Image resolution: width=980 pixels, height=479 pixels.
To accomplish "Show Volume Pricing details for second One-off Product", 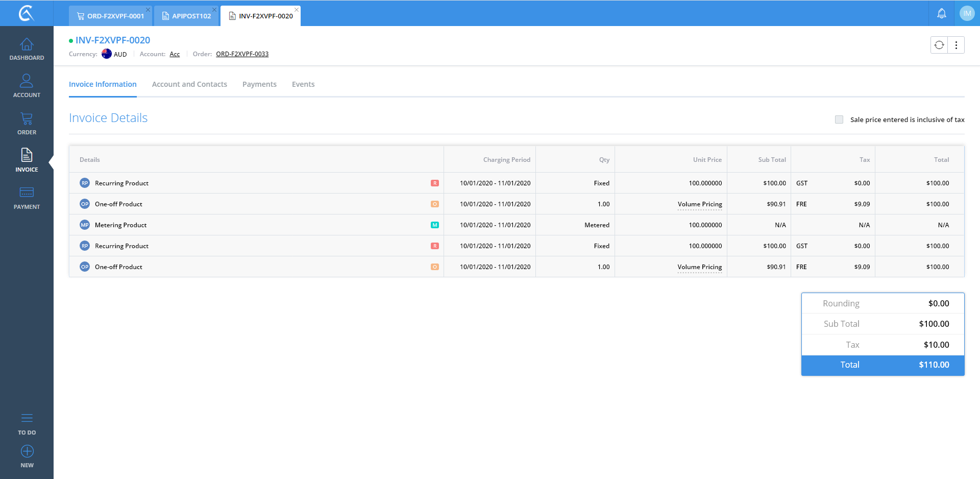I will pyautogui.click(x=699, y=267).
